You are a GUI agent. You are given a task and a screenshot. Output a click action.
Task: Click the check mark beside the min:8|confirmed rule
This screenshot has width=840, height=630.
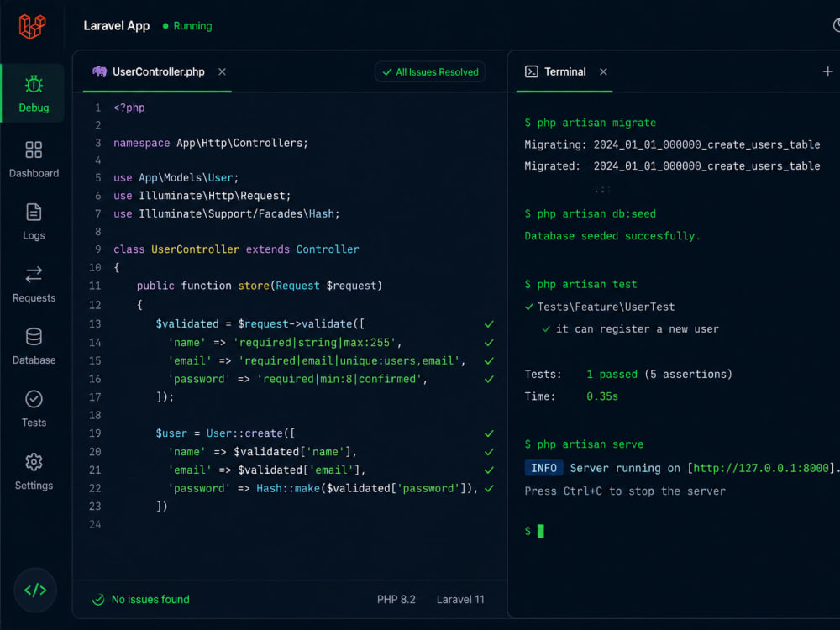pyautogui.click(x=489, y=379)
